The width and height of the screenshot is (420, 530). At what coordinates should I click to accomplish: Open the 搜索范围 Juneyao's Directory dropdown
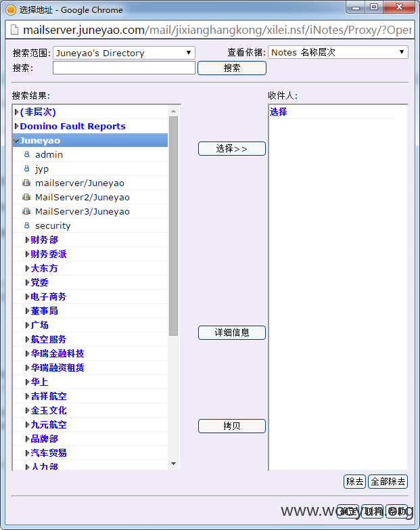pyautogui.click(x=124, y=53)
